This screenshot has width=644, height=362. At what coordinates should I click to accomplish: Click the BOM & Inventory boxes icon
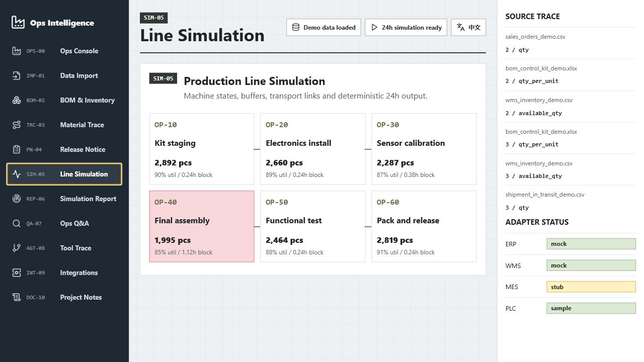(17, 100)
